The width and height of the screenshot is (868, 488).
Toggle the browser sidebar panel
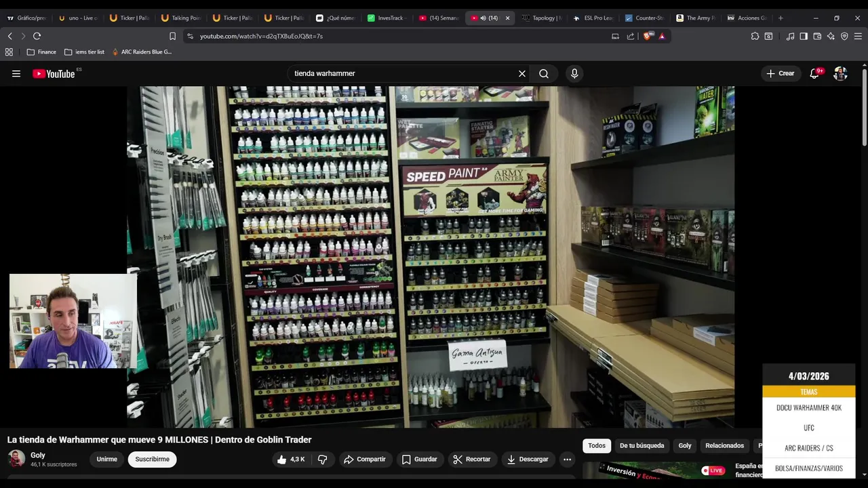[x=804, y=36]
